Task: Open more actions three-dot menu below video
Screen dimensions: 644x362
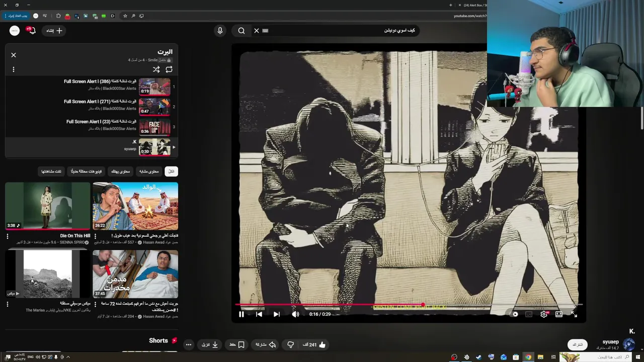Action: 188,345
